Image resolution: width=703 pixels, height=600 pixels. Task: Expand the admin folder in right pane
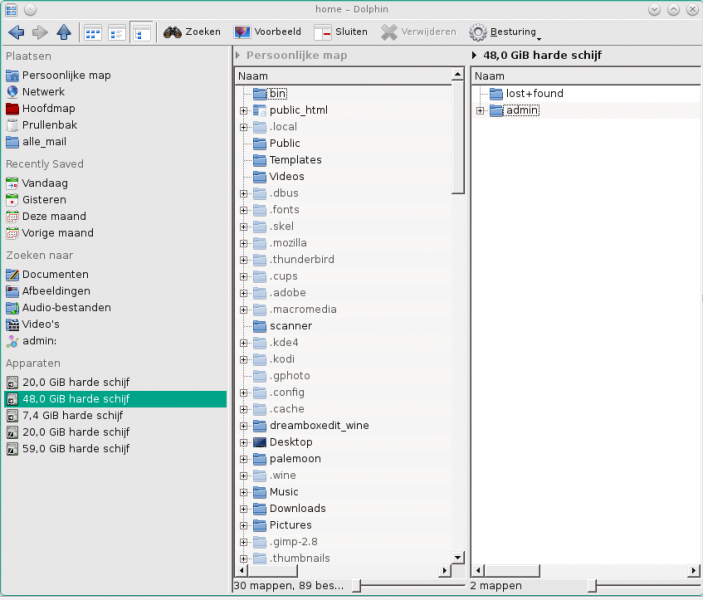(x=480, y=110)
